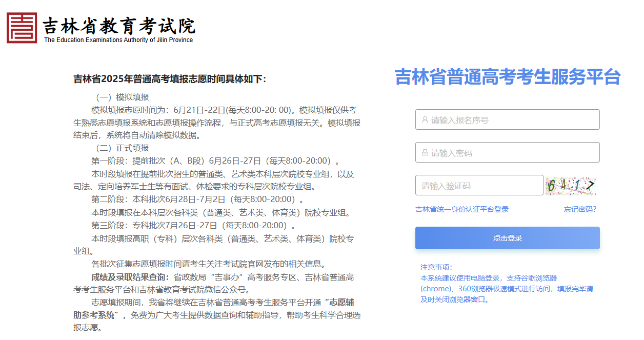644x340 pixels.
Task: Click the 点击登录 button
Action: 507,238
